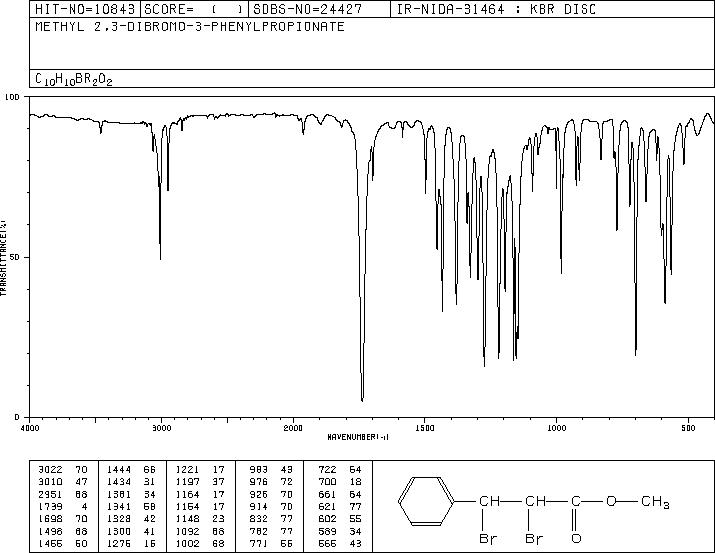This screenshot has height=553, width=715.
Task: Select the HIT-NO=10843 header cell
Action: click(x=85, y=9)
